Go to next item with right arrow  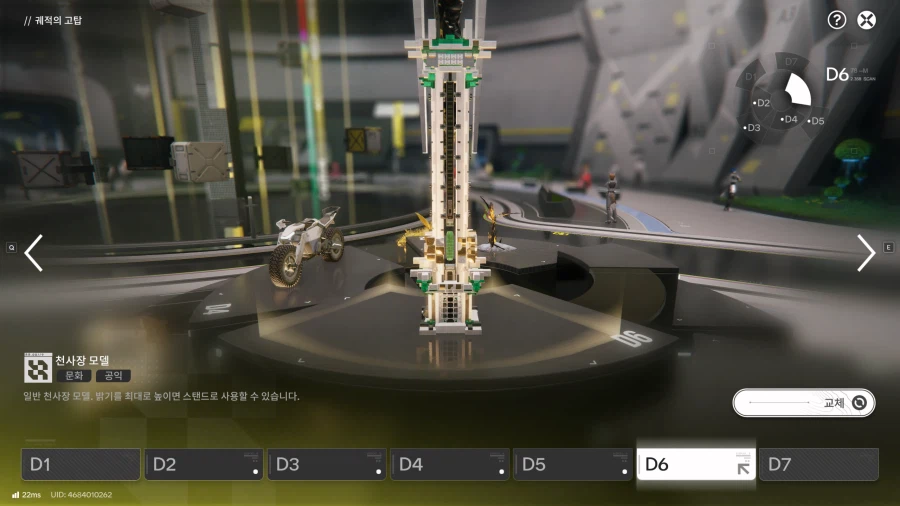(x=866, y=253)
